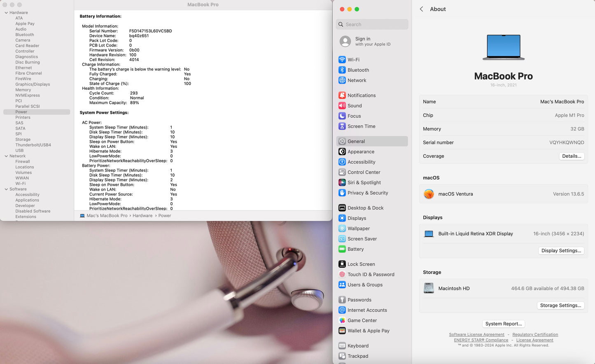
Task: Select USB in the Hardware list
Action: pos(19,151)
